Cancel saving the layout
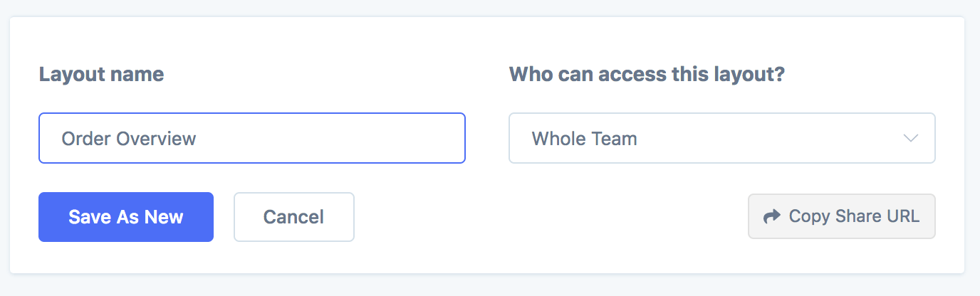Image resolution: width=980 pixels, height=296 pixels. [293, 217]
